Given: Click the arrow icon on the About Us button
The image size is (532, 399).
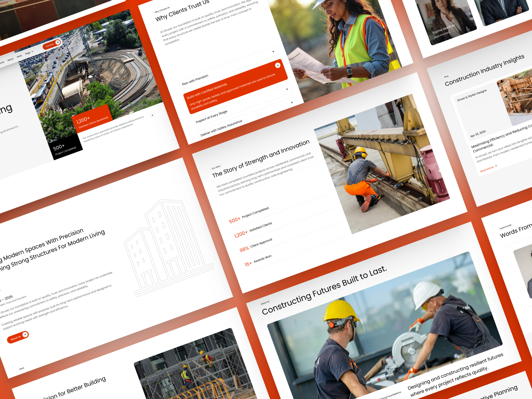Looking at the screenshot, I should coord(25,335).
